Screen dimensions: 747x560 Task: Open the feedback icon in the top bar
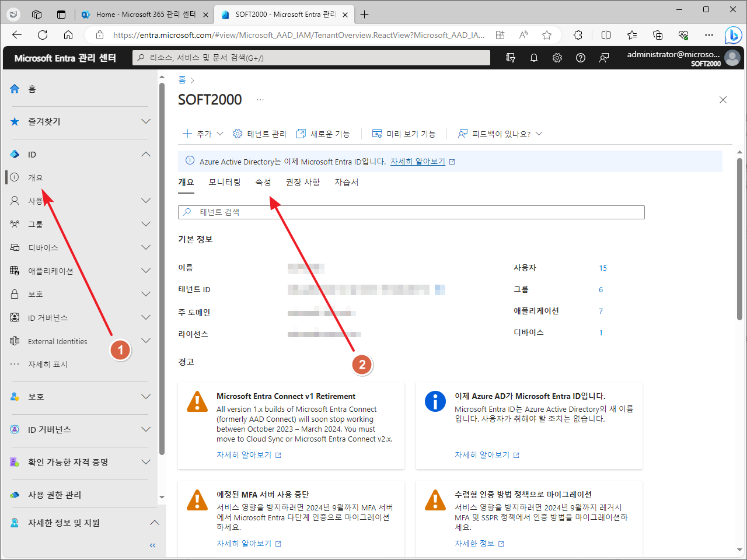coord(603,58)
